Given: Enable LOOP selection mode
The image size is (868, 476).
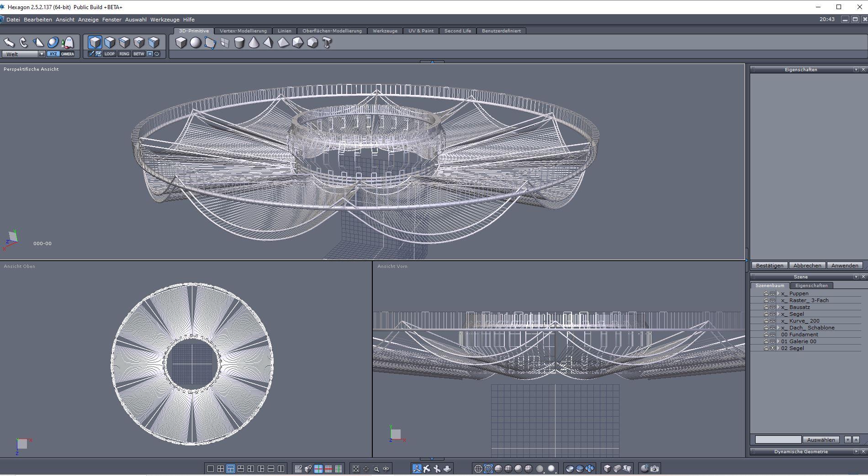Looking at the screenshot, I should pyautogui.click(x=110, y=54).
